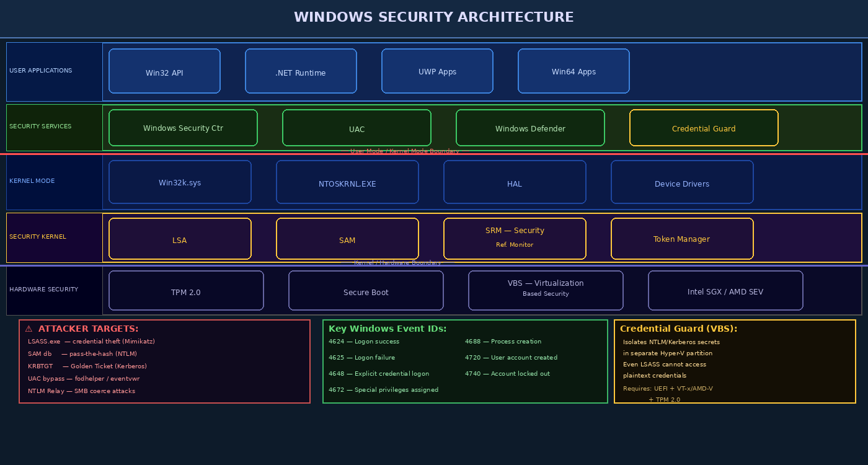Viewport: 868px width, 465px height.
Task: Click SRM Security Ref Monitor block
Action: 515,238
